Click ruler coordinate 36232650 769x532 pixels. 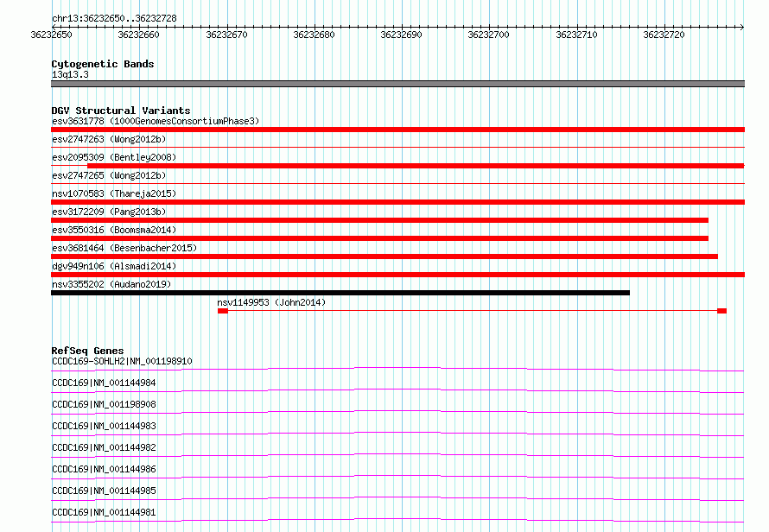point(51,35)
